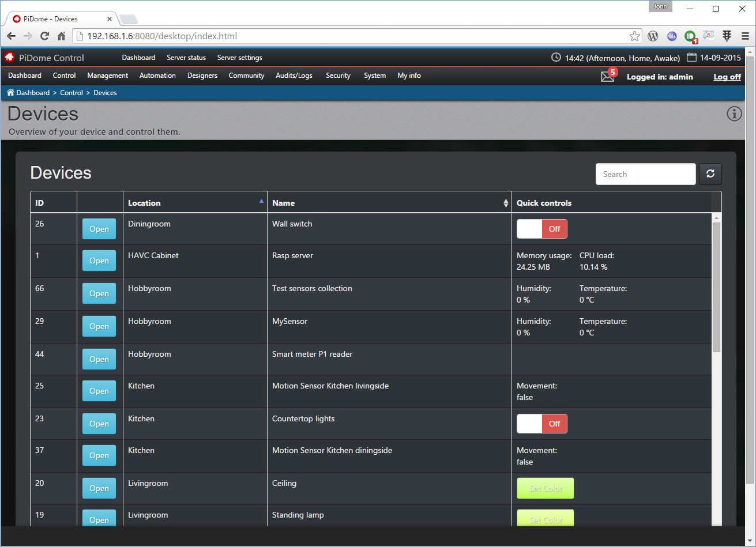Image resolution: width=756 pixels, height=547 pixels.
Task: Bookmark page with the star icon
Action: coord(634,36)
